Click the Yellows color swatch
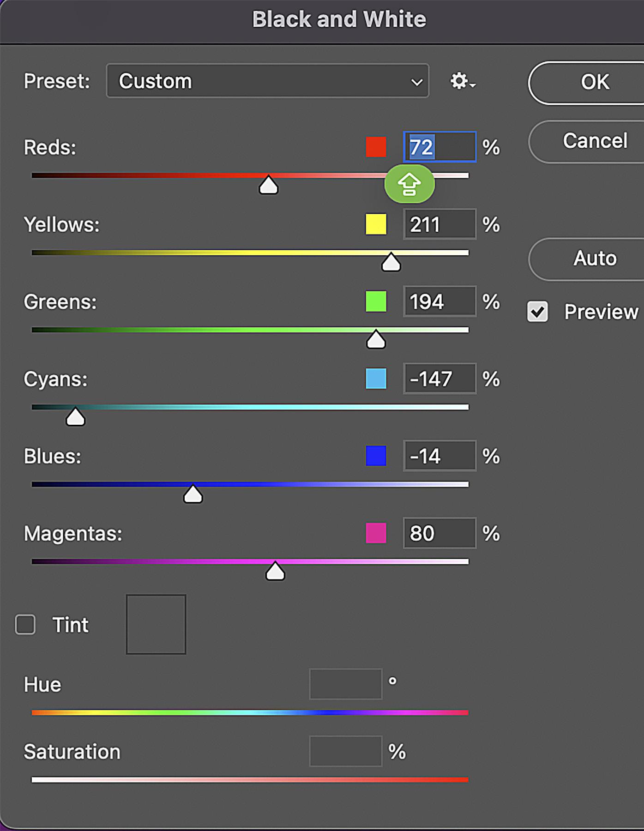 pos(376,224)
